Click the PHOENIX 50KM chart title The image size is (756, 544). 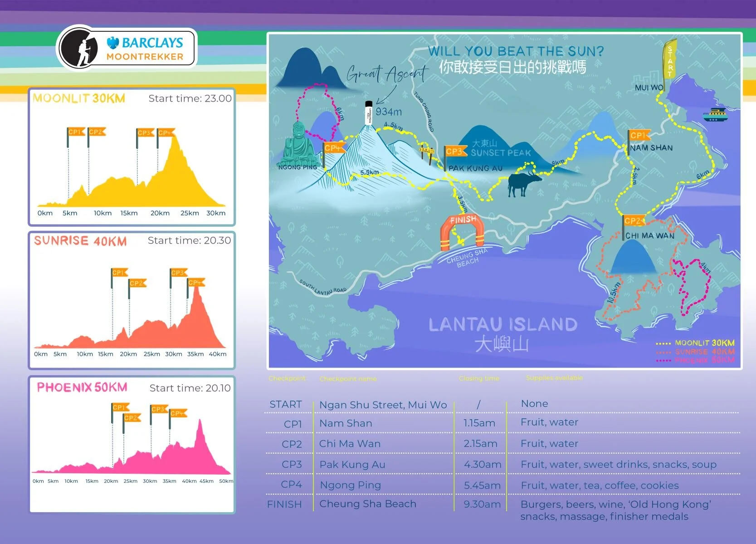(x=82, y=387)
